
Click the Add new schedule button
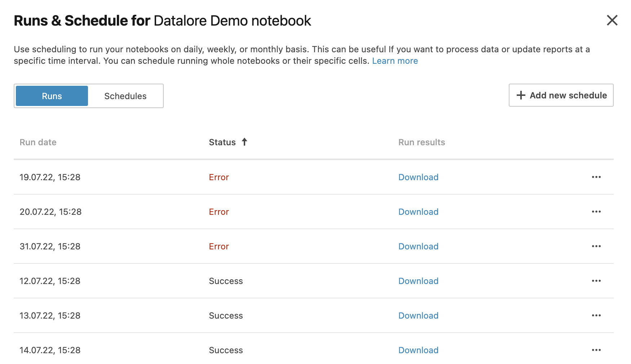tap(561, 95)
